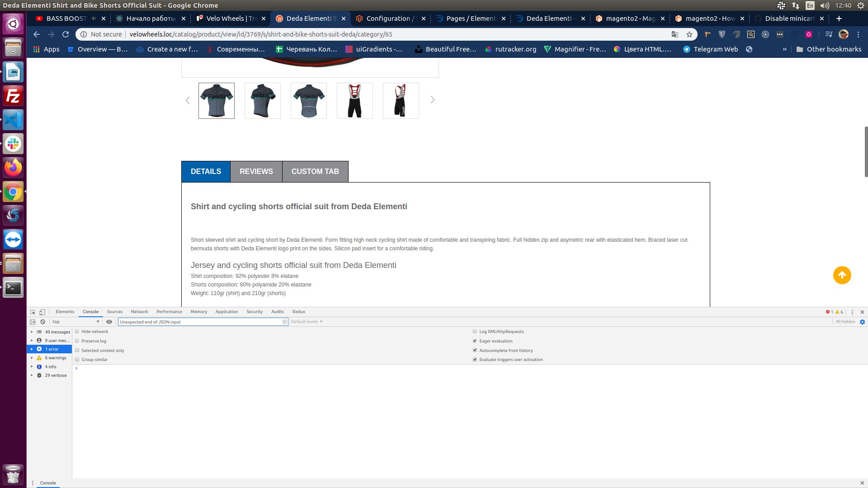Open the Redux DevTools panel
The image size is (868, 488).
click(x=298, y=312)
